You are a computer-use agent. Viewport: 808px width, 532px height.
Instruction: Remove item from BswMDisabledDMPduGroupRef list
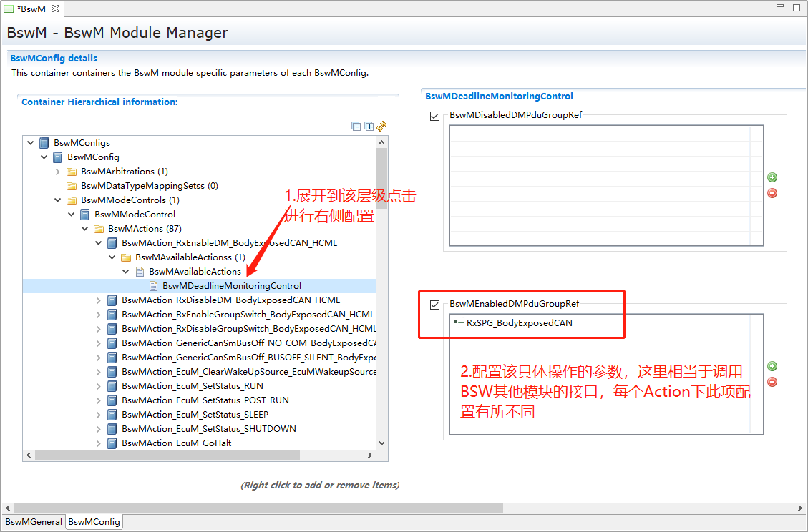tap(772, 193)
